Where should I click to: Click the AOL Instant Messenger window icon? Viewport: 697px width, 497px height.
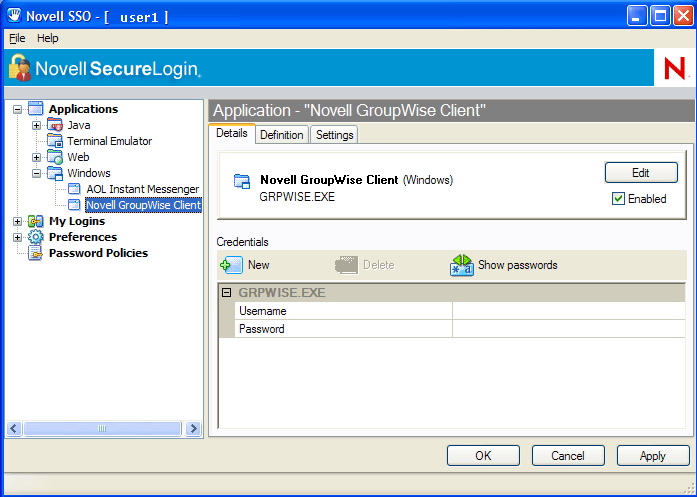(74, 189)
